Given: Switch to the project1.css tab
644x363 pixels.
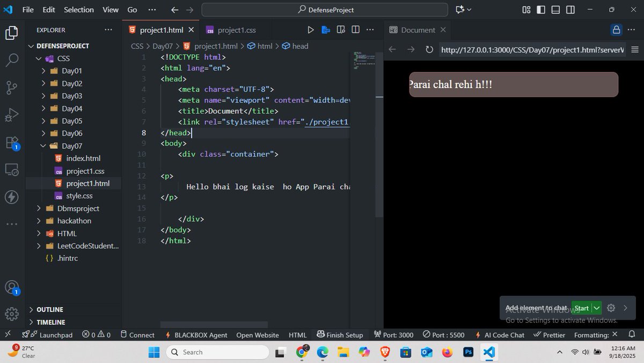Looking at the screenshot, I should click(237, 30).
